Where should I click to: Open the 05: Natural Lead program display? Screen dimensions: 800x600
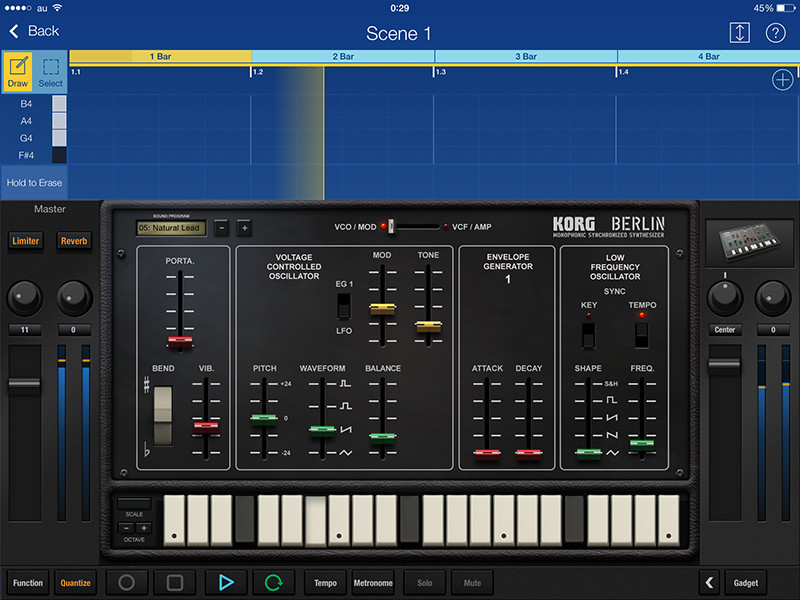click(x=171, y=228)
